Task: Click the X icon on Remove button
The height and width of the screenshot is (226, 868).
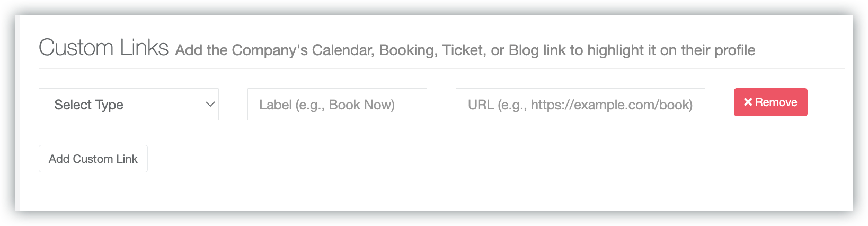Action: pyautogui.click(x=748, y=102)
